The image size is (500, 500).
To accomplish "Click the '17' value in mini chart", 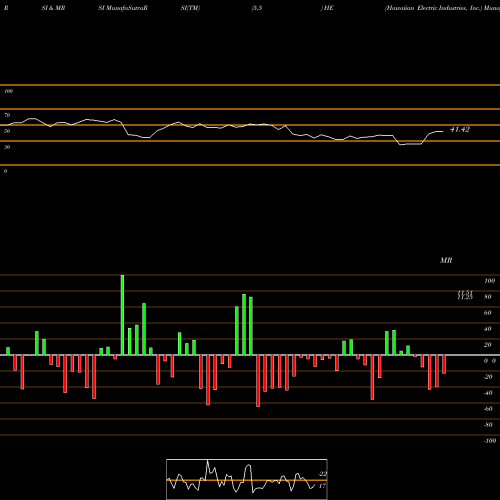I will tap(322, 486).
